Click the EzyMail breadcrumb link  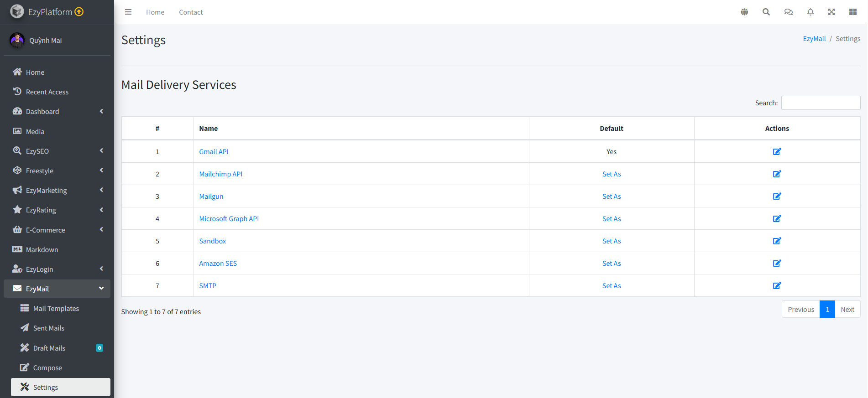point(814,39)
